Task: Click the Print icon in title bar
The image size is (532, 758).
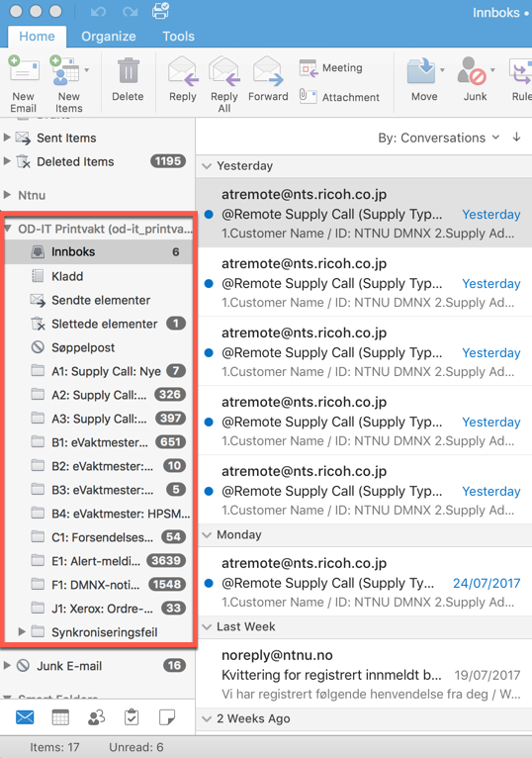Action: [160, 10]
